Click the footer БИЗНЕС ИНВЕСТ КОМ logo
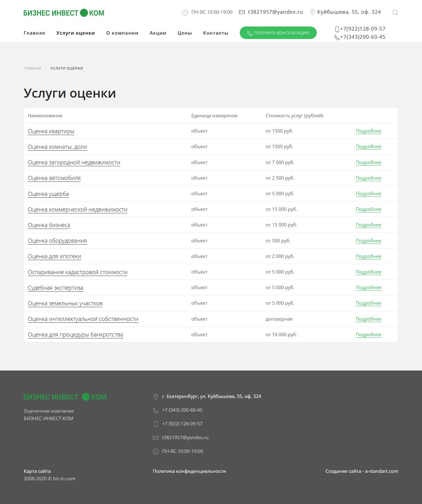Viewport: 422px width, 504px height. coord(65,397)
